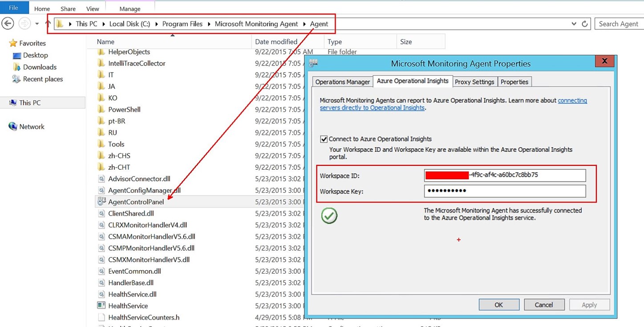This screenshot has width=644, height=327.
Task: Expand the chevron after This PC breadcrumb
Action: pyautogui.click(x=104, y=24)
